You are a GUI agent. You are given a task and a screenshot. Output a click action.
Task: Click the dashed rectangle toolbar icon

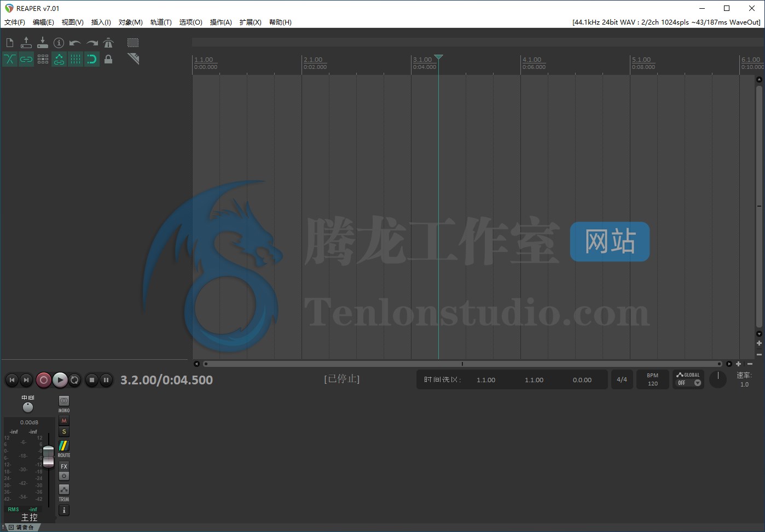click(133, 43)
